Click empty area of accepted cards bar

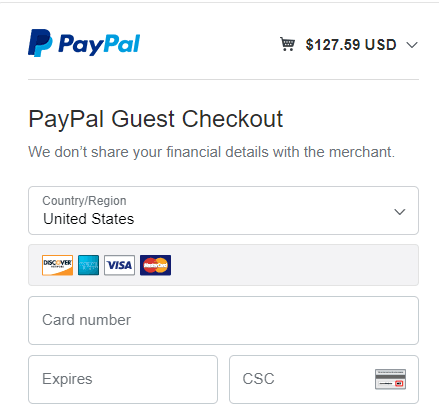click(293, 265)
